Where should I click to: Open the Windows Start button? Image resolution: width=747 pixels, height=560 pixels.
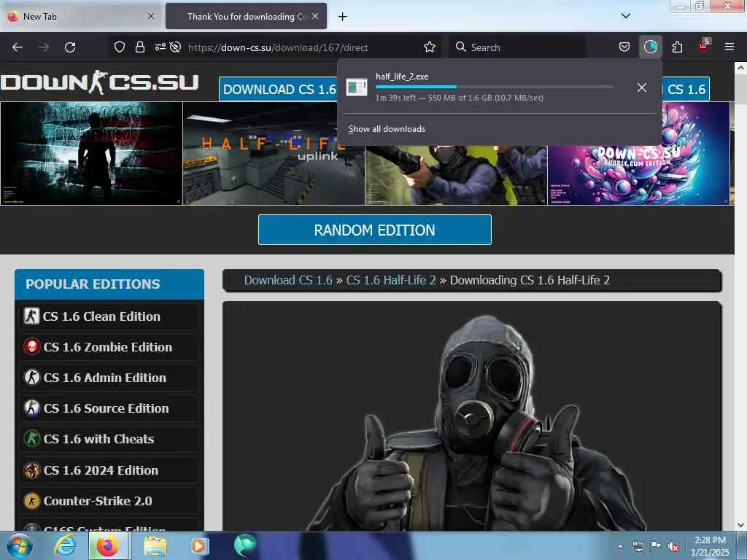tap(18, 546)
